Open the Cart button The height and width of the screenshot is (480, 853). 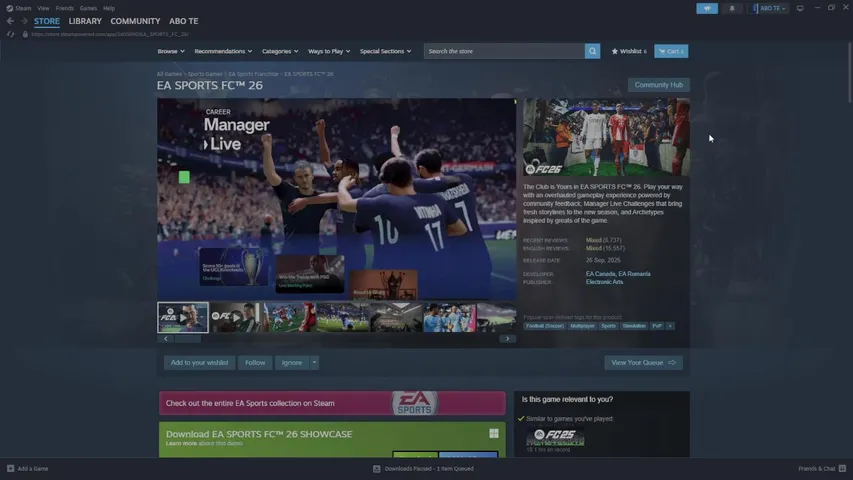(x=671, y=51)
